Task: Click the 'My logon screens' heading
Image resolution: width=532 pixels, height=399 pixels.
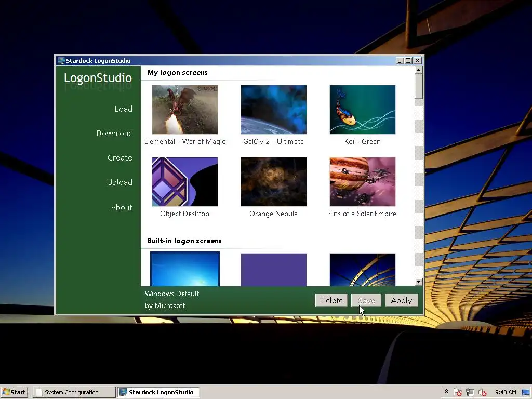Action: pyautogui.click(x=177, y=73)
